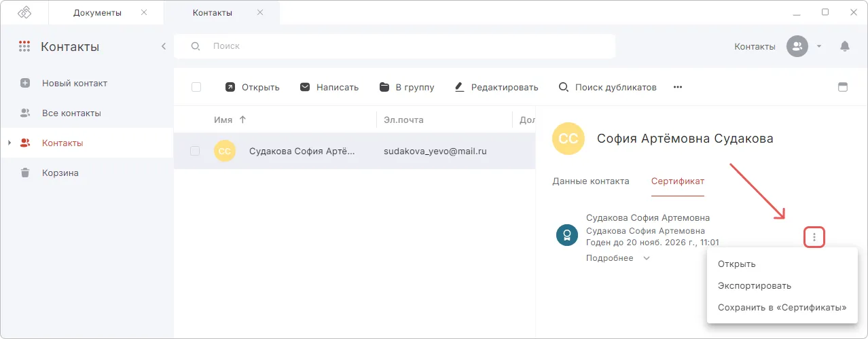This screenshot has width=868, height=339.
Task: Click Поиск дубликатов in toolbar
Action: (x=607, y=87)
